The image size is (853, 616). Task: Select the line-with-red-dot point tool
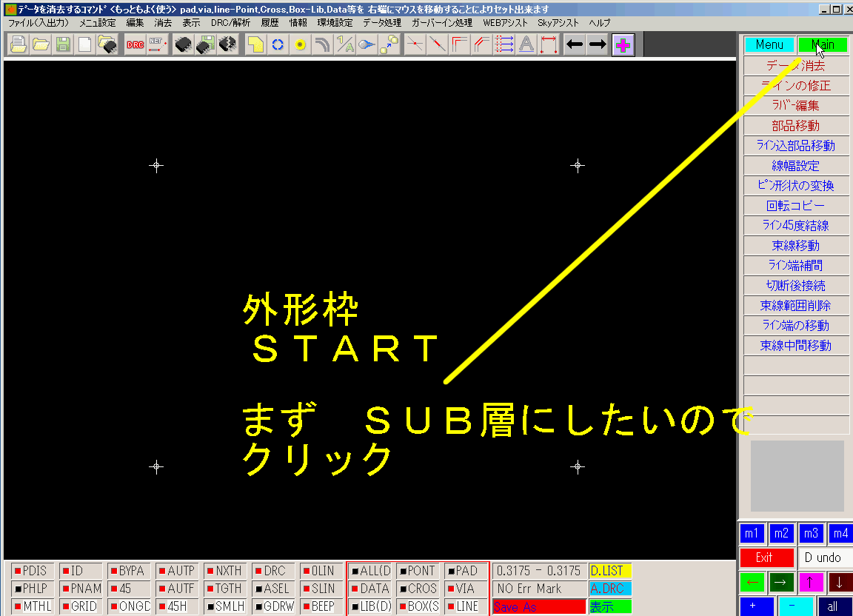point(415,44)
